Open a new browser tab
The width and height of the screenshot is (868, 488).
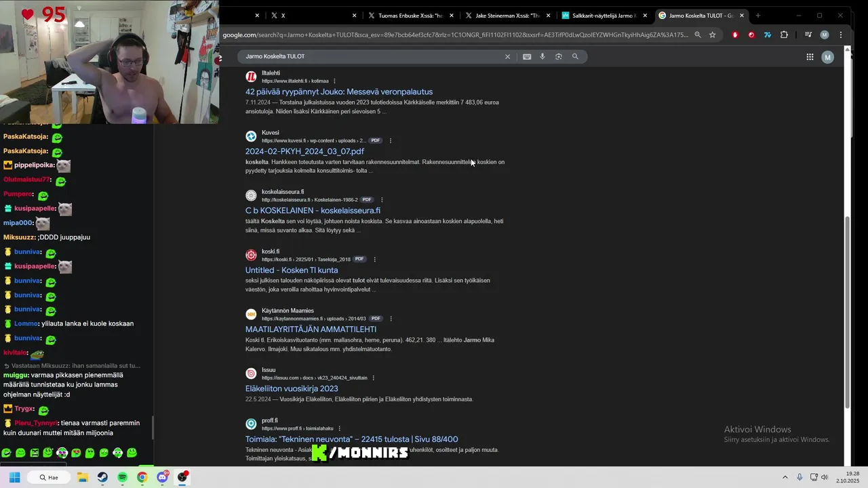pos(758,15)
